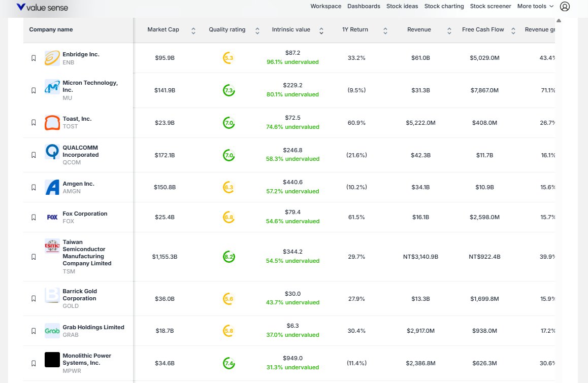Open Stock charting page
The height and width of the screenshot is (383, 588).
coord(444,7)
